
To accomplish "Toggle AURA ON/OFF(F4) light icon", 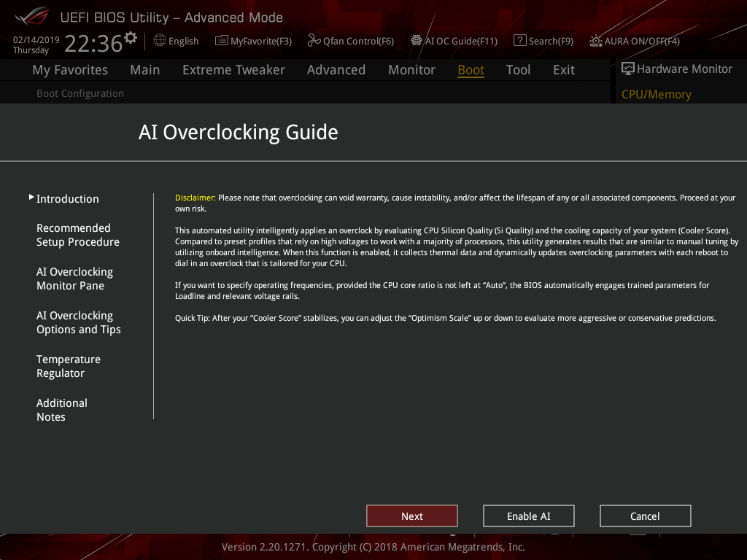I will [x=595, y=41].
